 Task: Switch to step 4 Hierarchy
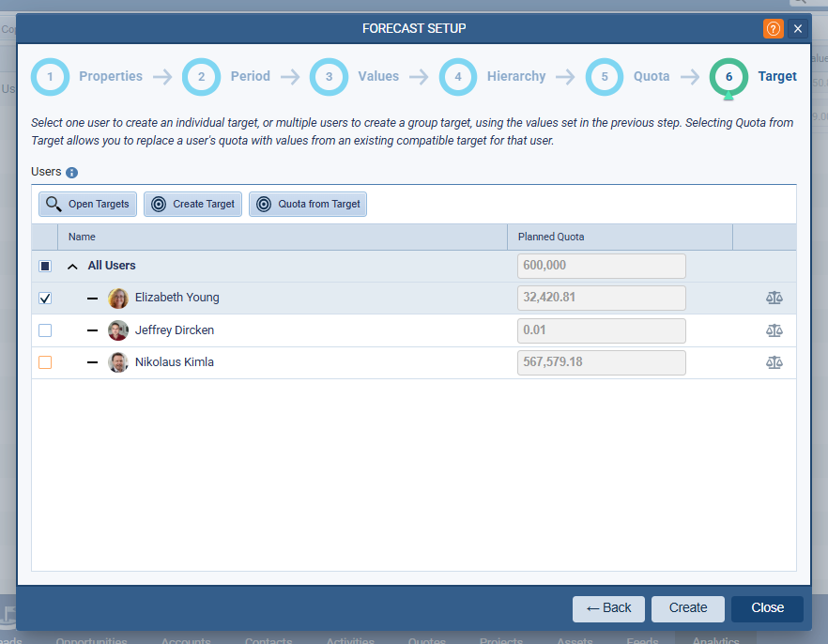tap(458, 77)
